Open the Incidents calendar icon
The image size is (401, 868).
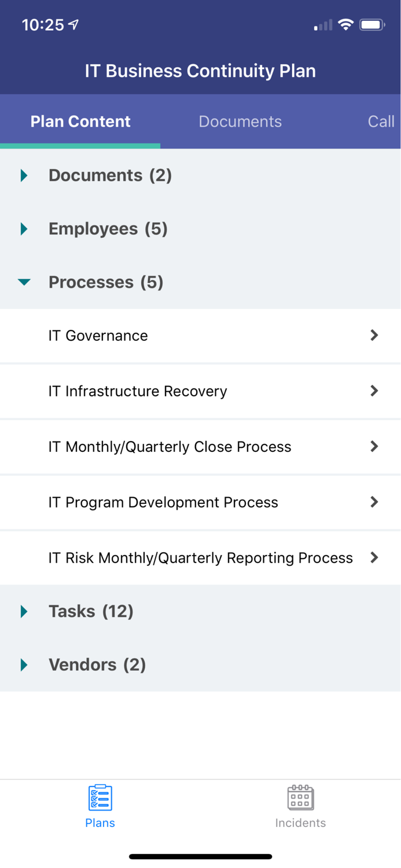300,797
